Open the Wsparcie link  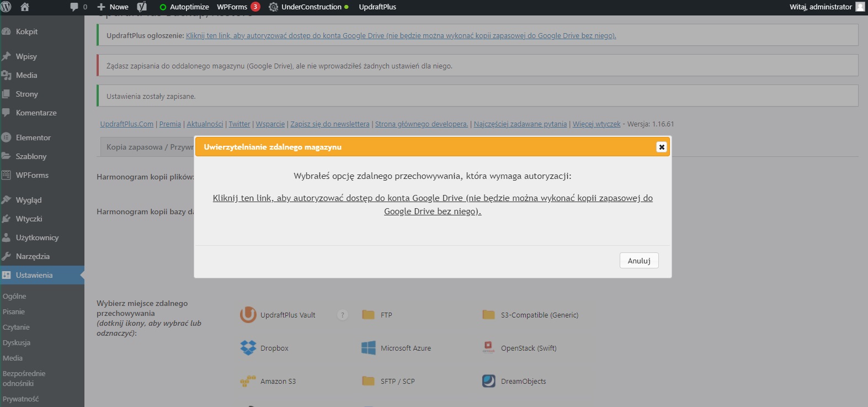[270, 124]
